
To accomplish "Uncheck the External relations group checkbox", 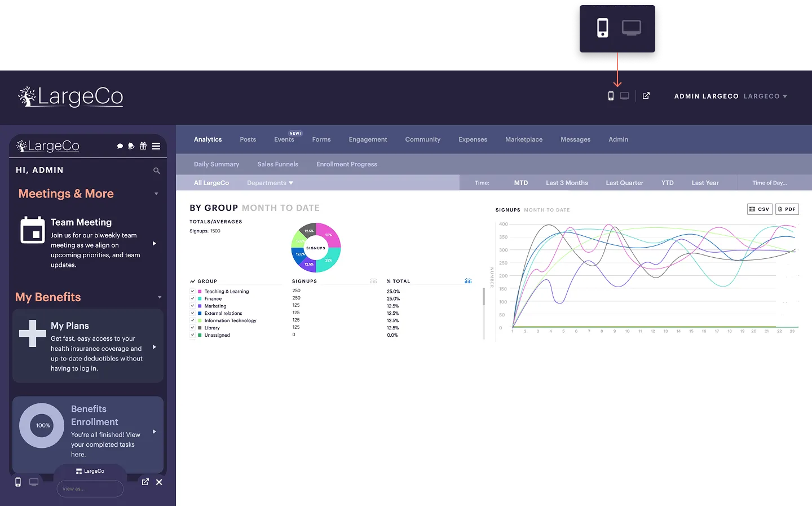I will [192, 313].
